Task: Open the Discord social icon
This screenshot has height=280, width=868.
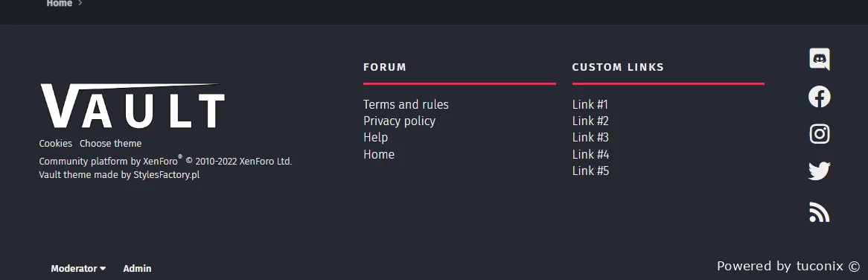Action: click(820, 60)
